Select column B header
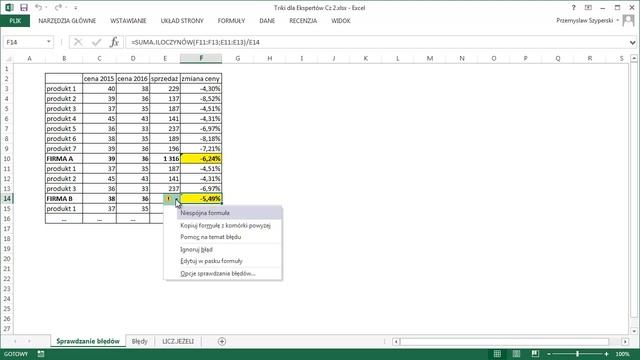 click(64, 59)
